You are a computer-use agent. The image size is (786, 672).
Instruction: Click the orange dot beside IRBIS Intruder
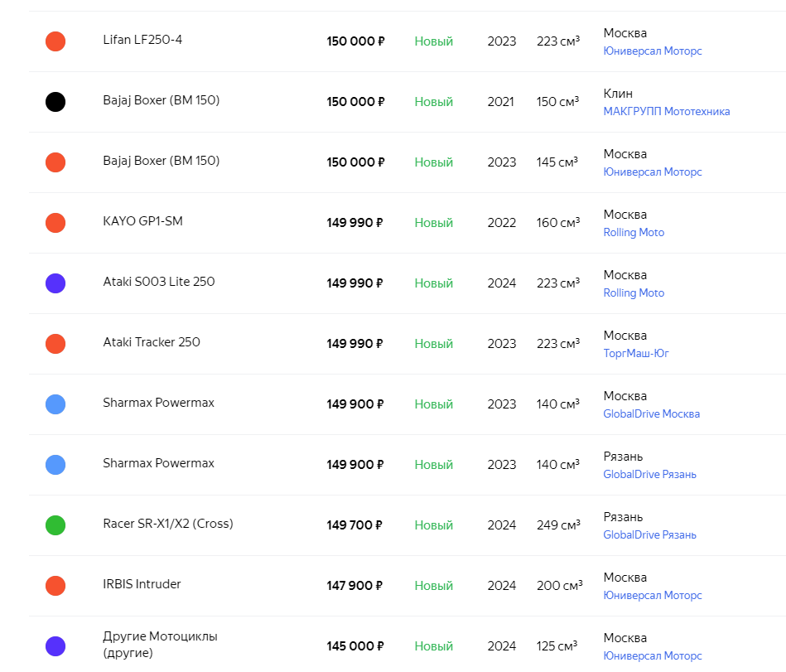point(55,586)
